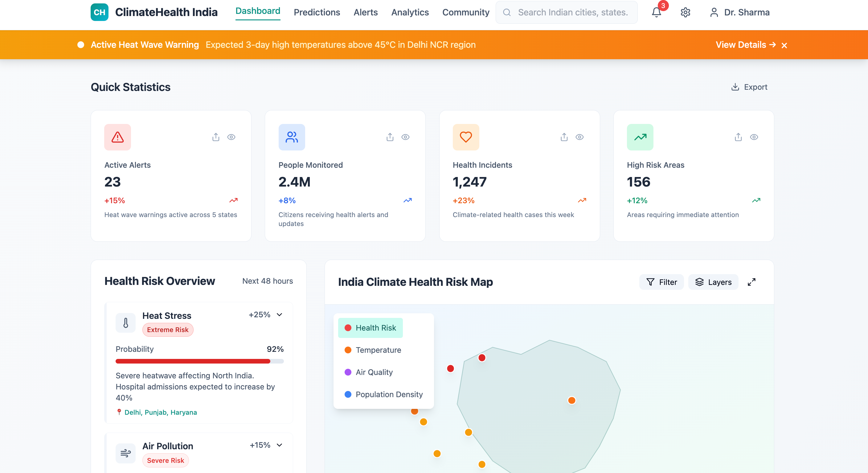Open the Layers dropdown on the map
The height and width of the screenshot is (473, 868).
coord(713,282)
